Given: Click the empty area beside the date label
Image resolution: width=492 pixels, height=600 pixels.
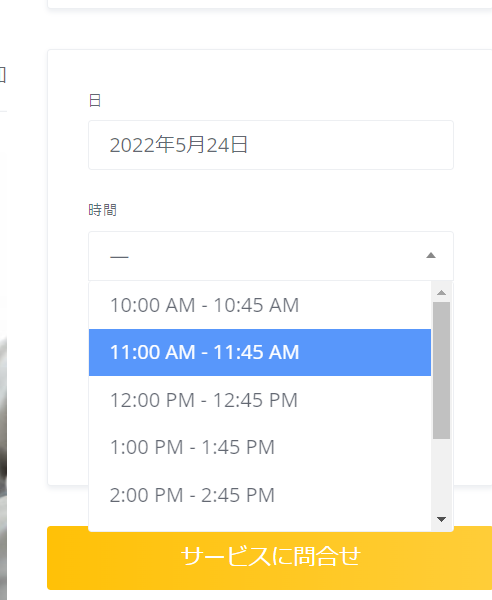Looking at the screenshot, I should 275,101.
